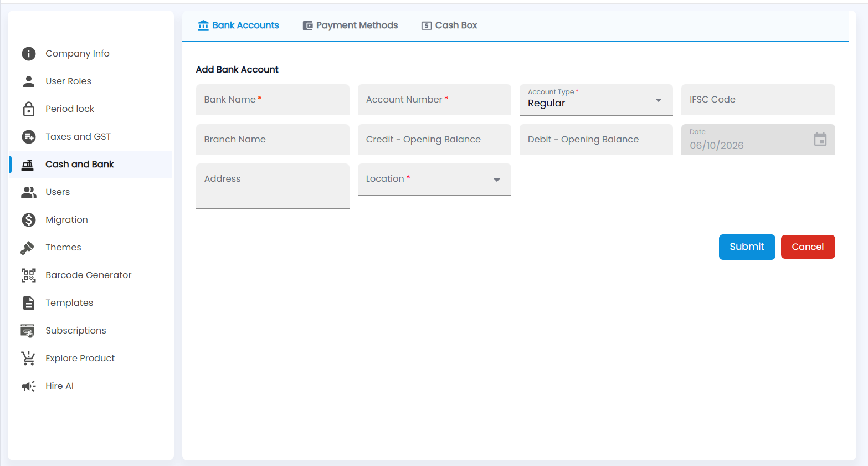The image size is (868, 466).
Task: Click the Barcode Generator QR icon
Action: [x=29, y=275]
